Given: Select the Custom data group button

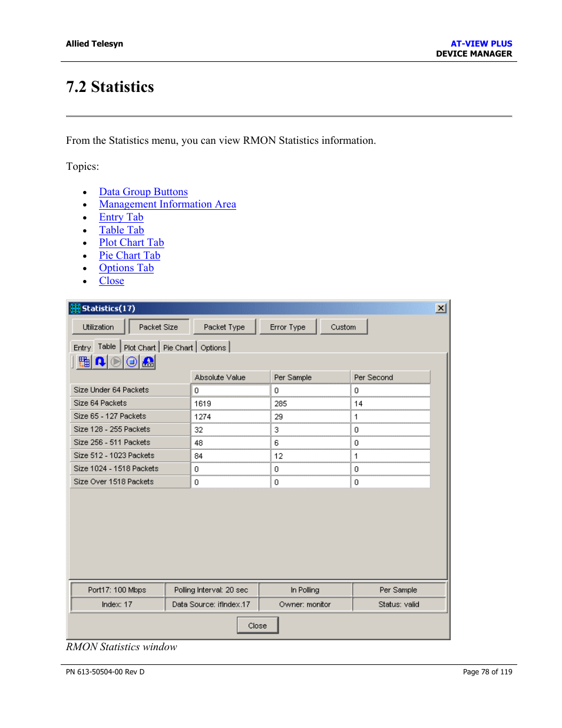Looking at the screenshot, I should pyautogui.click(x=343, y=327).
